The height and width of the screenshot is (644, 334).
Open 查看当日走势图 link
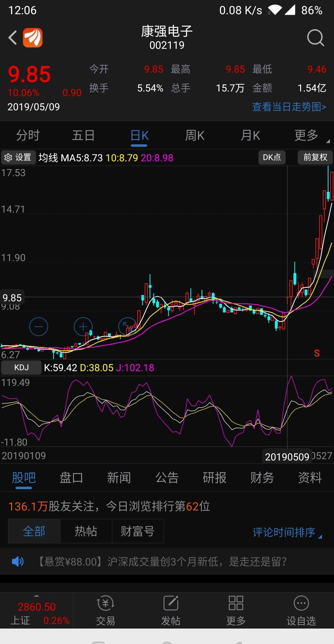coord(289,107)
